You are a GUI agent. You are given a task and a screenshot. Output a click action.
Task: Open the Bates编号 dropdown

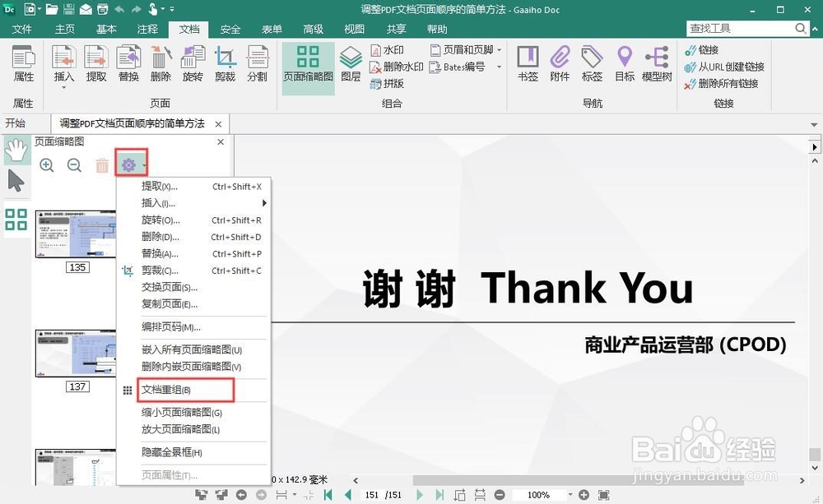coord(500,67)
